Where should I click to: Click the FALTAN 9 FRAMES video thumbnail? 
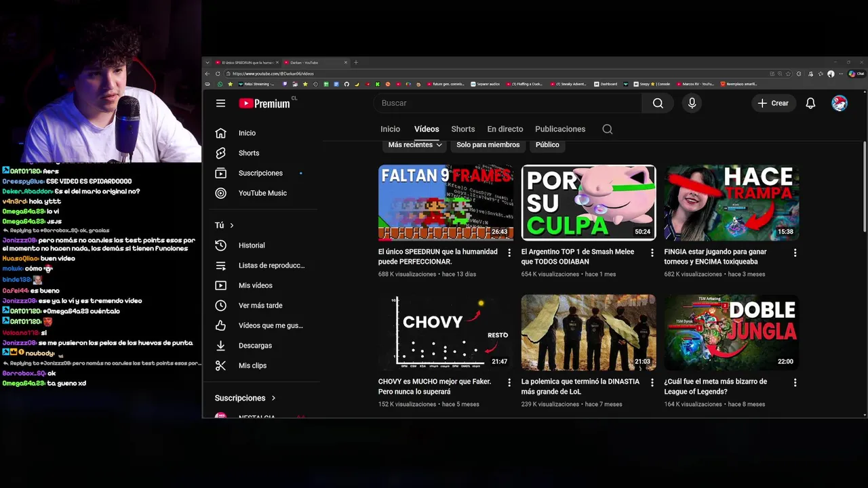[446, 203]
